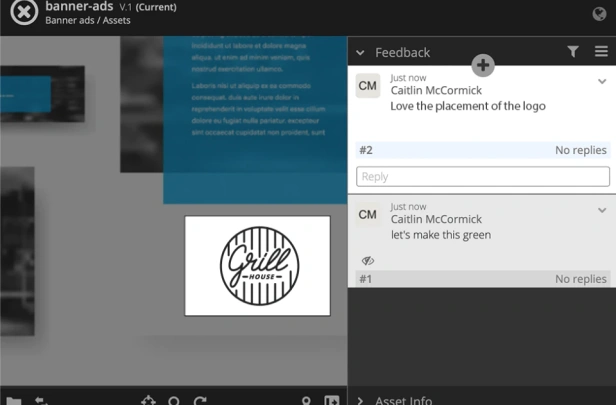Open the Feedback hamburger menu
The image size is (616, 405).
[601, 51]
